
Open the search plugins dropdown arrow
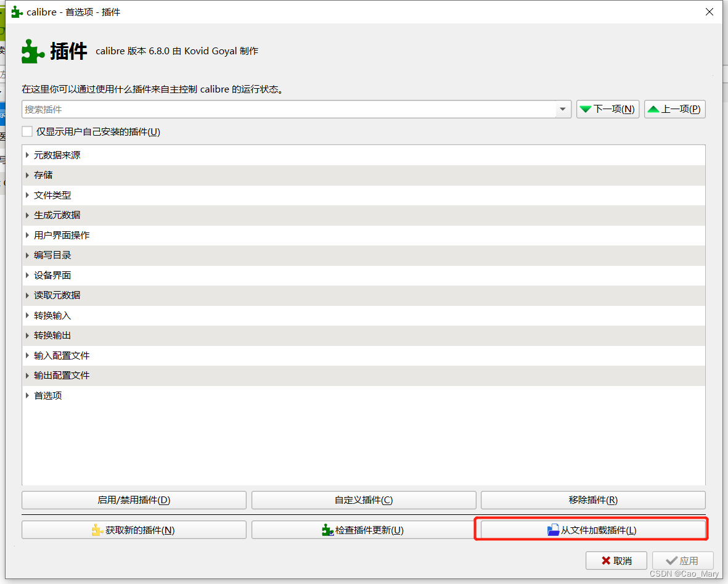coord(563,109)
